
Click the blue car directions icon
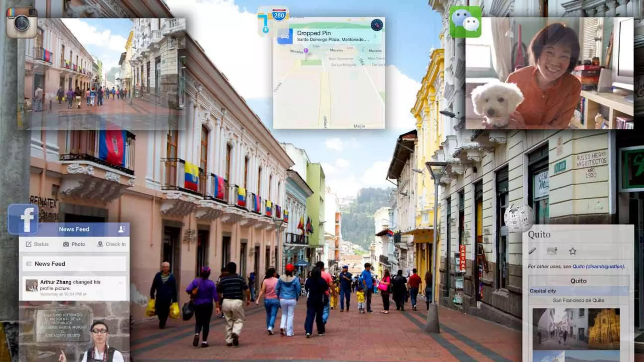pos(285,36)
